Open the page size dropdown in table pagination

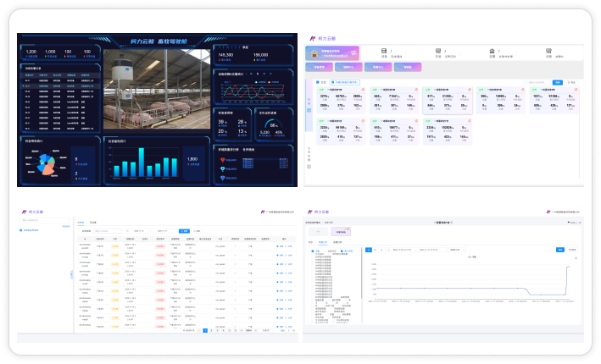click(265, 330)
